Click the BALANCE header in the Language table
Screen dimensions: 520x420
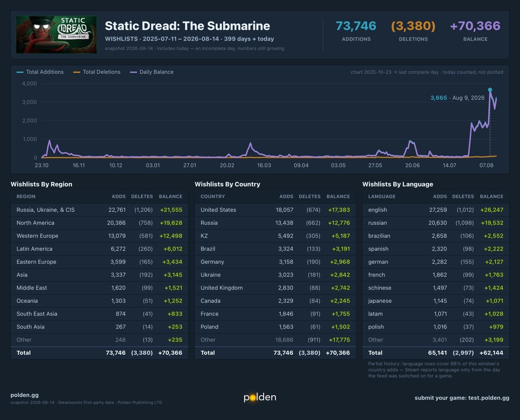point(492,197)
